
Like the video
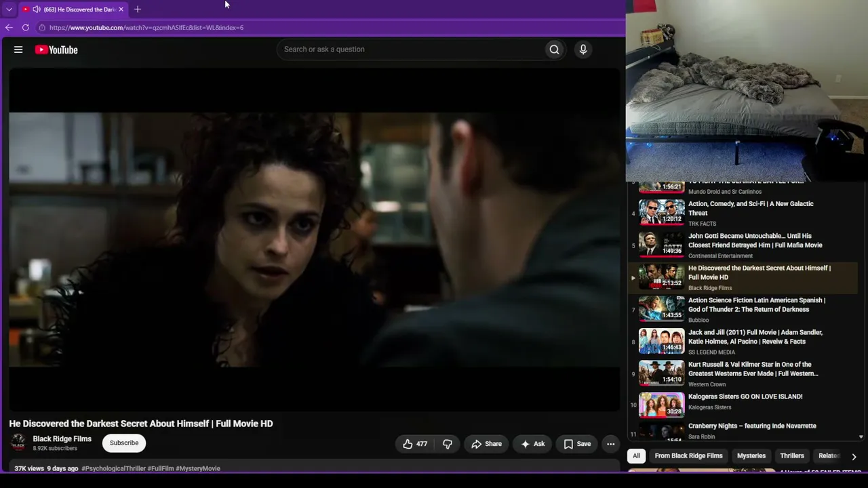415,444
